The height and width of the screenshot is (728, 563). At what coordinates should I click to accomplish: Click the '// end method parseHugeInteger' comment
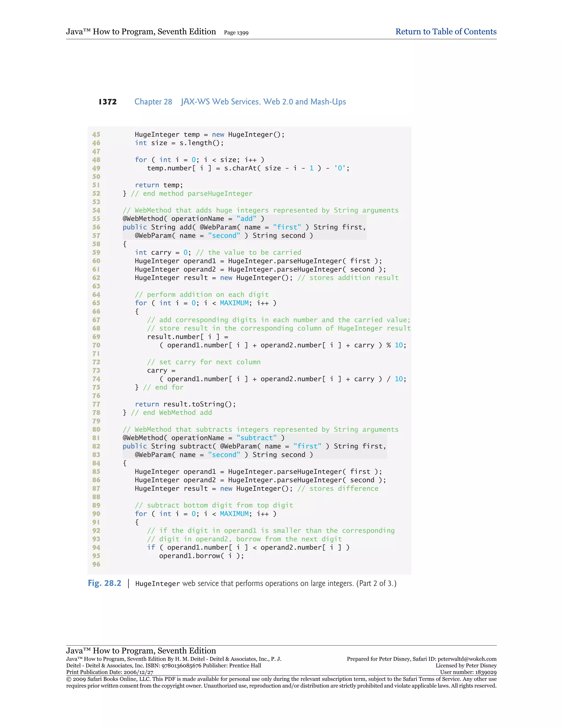[191, 193]
